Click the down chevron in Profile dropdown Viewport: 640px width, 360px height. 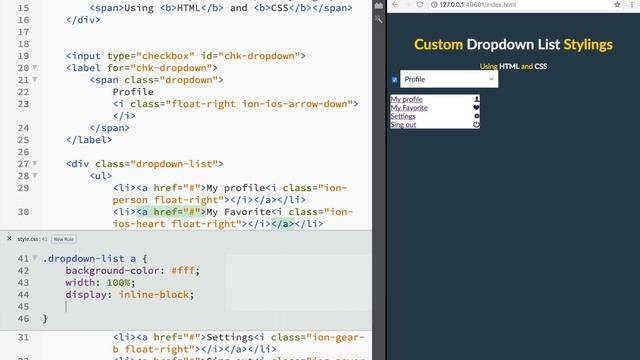491,79
